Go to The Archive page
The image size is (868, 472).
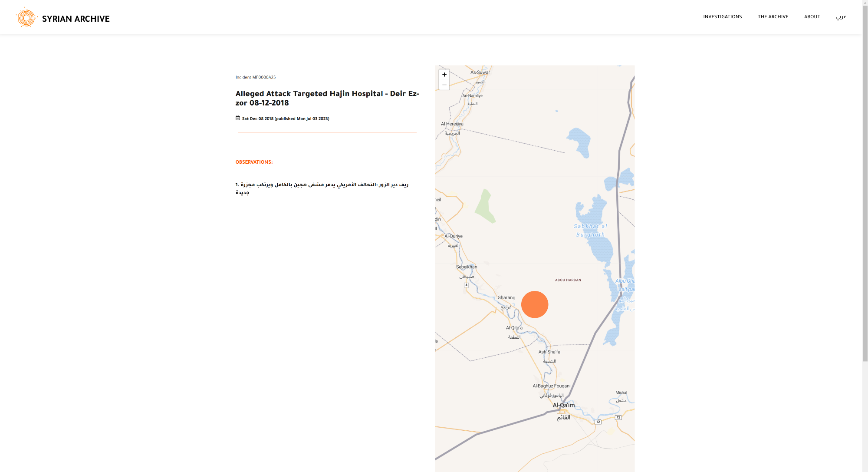pyautogui.click(x=773, y=17)
